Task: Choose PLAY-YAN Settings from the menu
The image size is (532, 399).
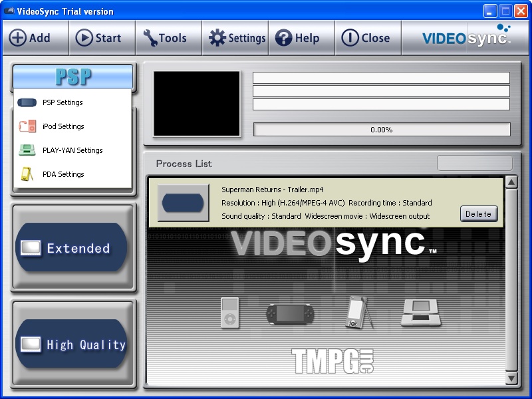Action: 73,150
